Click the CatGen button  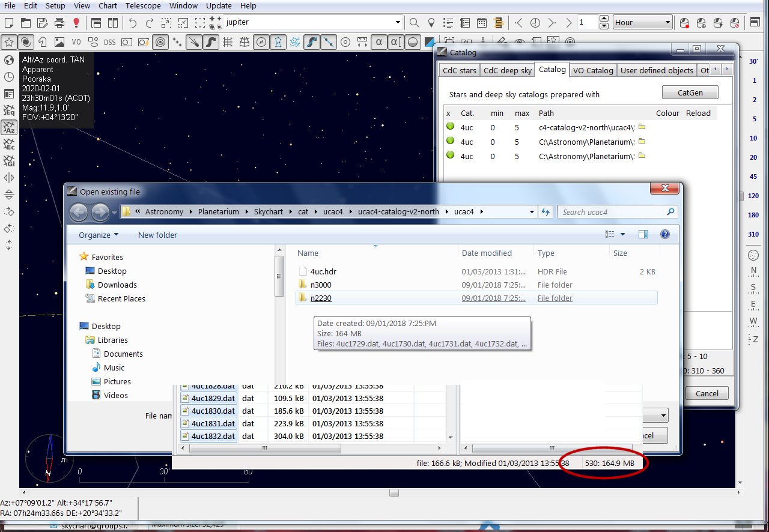click(x=690, y=92)
